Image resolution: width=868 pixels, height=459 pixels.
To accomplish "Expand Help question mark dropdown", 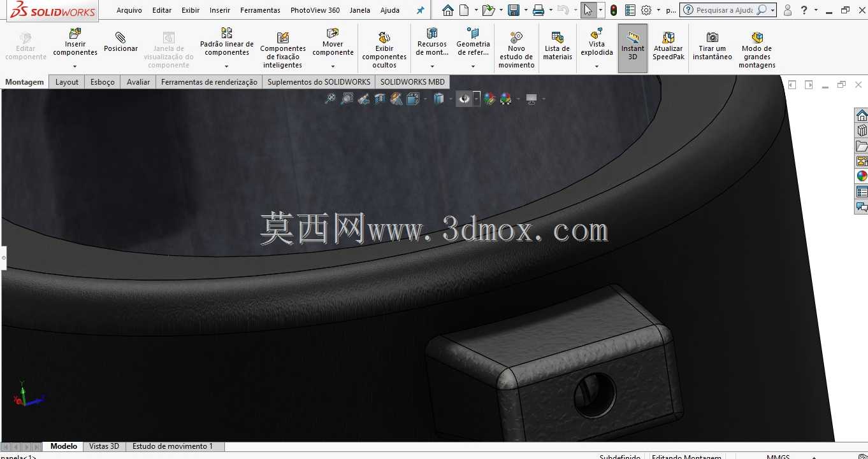I will [816, 10].
